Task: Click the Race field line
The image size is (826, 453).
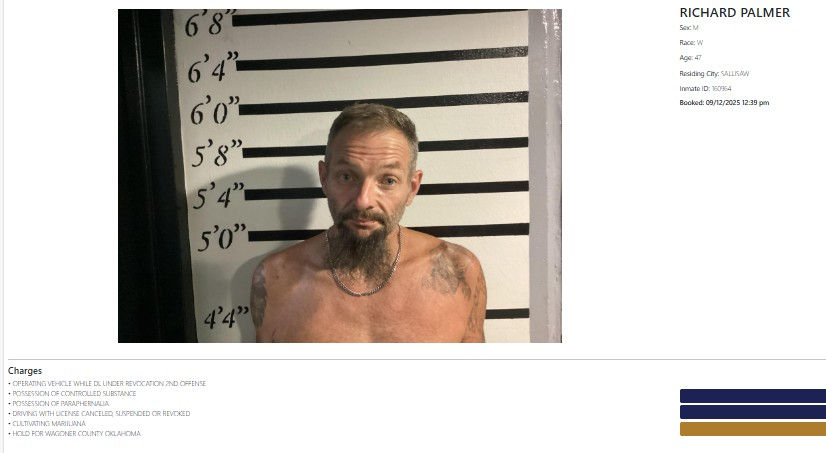Action: coord(691,43)
